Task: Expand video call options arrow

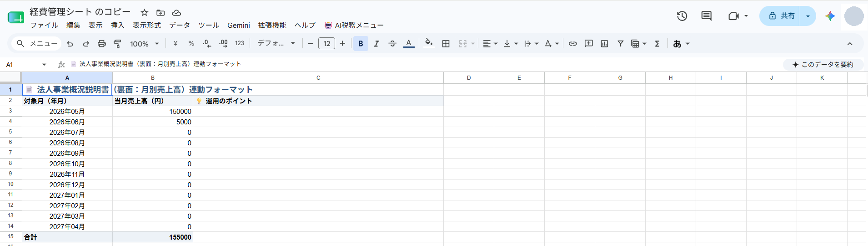Action: pyautogui.click(x=746, y=16)
